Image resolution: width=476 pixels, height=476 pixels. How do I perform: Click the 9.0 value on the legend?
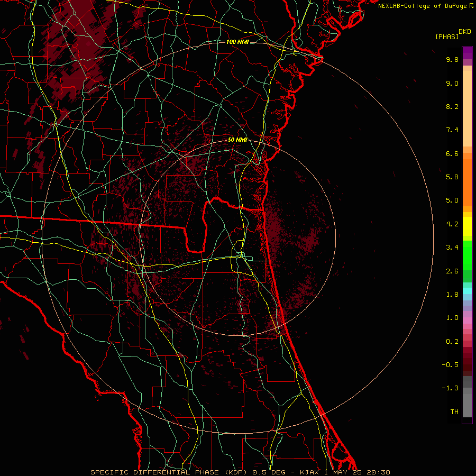click(x=452, y=83)
